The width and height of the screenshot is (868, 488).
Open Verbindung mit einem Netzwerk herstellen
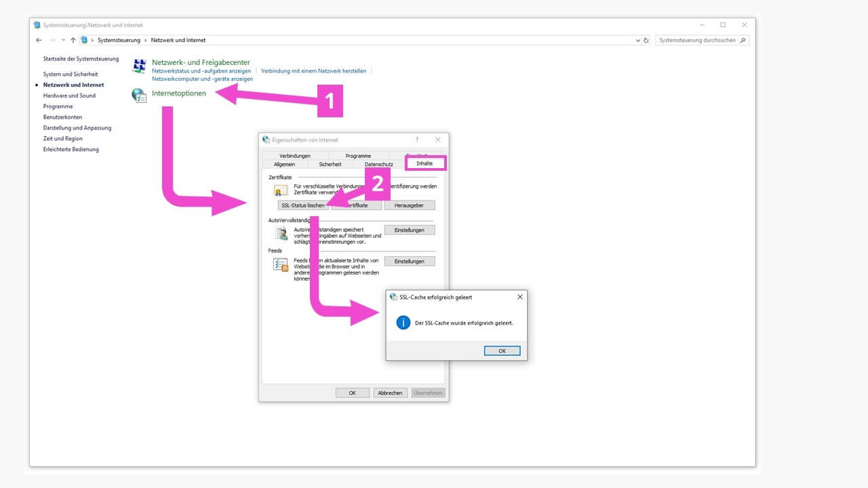tap(314, 70)
